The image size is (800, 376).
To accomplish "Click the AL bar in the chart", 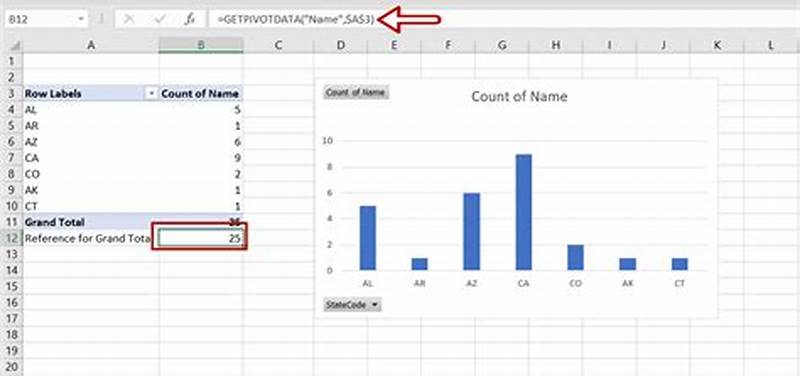I will point(368,238).
